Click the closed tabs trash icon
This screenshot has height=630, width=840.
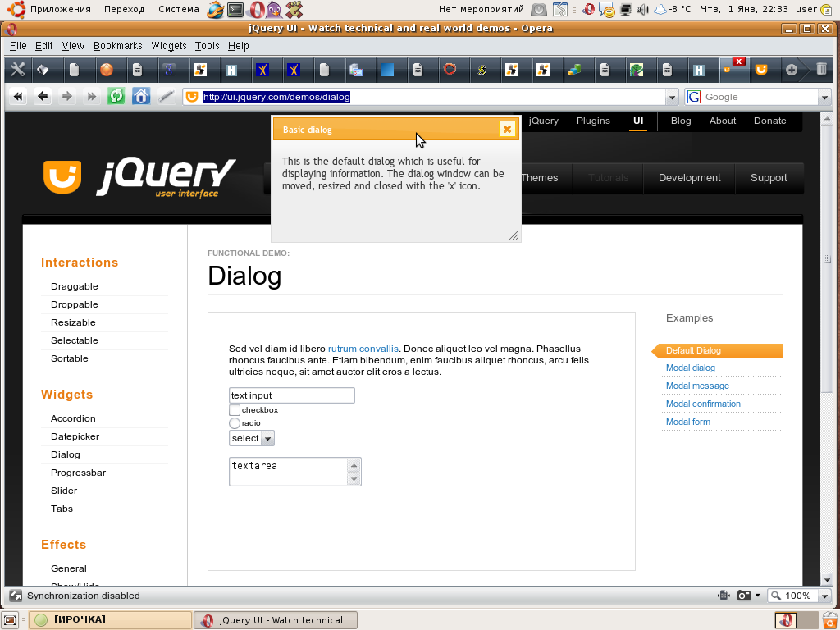click(x=821, y=70)
